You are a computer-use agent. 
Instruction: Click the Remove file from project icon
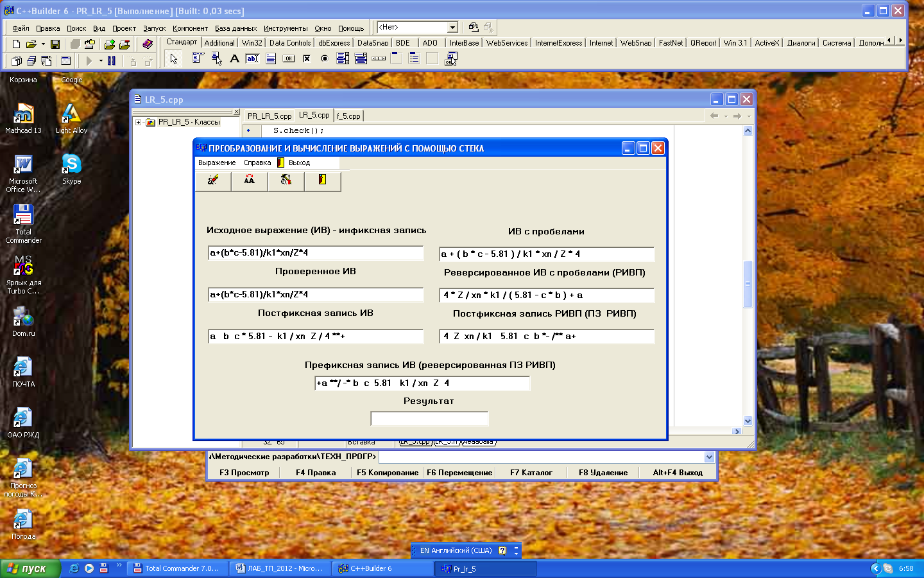click(124, 44)
